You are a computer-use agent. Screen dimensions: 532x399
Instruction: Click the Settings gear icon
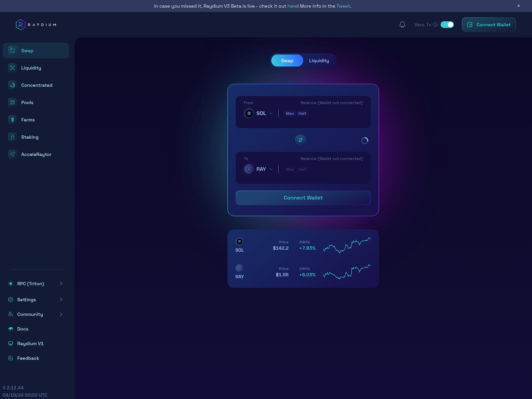click(x=11, y=300)
